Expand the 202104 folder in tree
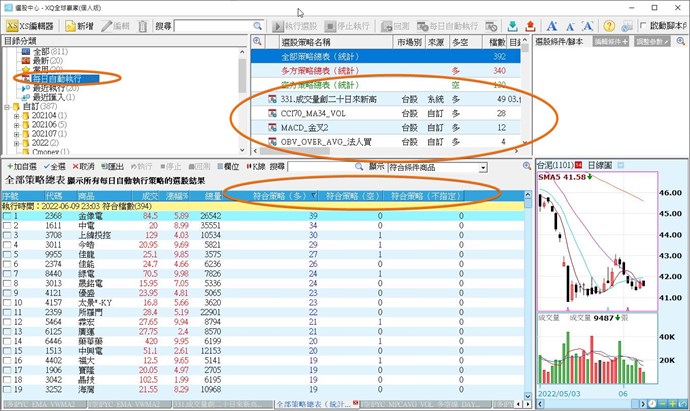This screenshot has width=690, height=411. click(x=17, y=116)
